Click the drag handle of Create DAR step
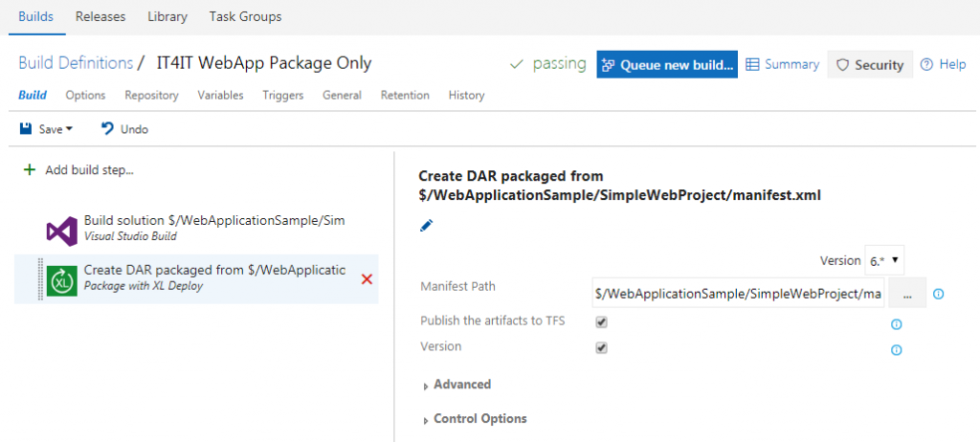 tap(40, 279)
